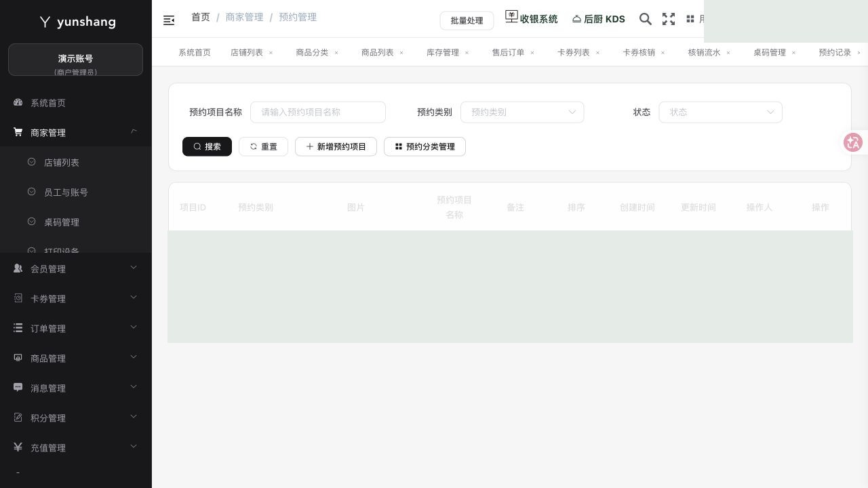
Task: Expand the 卡券管理 sidebar menu
Action: tap(76, 298)
